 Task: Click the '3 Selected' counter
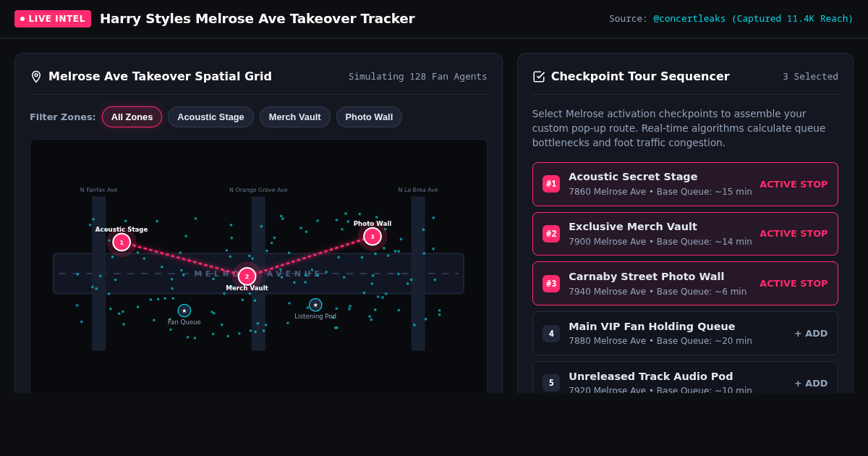point(810,77)
